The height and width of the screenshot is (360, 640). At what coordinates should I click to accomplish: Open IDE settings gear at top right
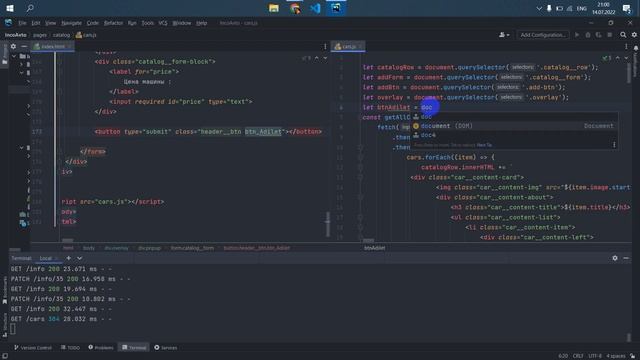click(x=634, y=35)
